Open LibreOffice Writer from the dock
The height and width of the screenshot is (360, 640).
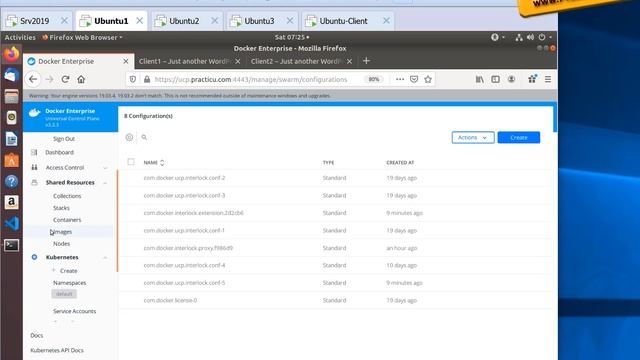pos(11,139)
